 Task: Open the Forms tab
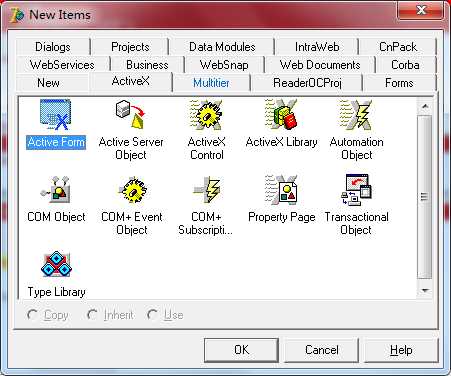coord(399,83)
